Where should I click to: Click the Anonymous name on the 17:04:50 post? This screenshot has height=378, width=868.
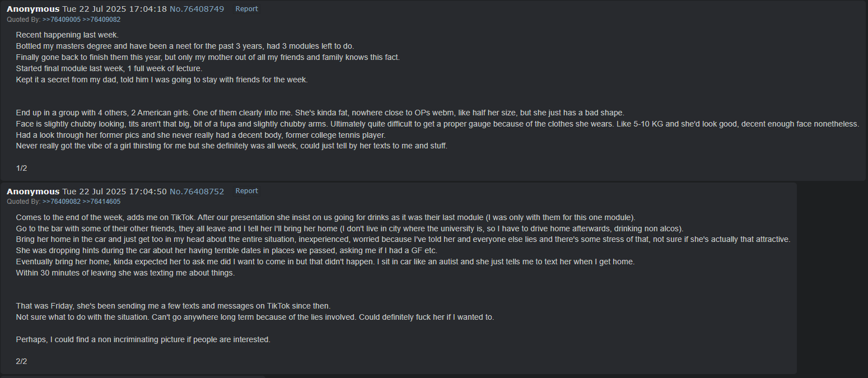[33, 192]
